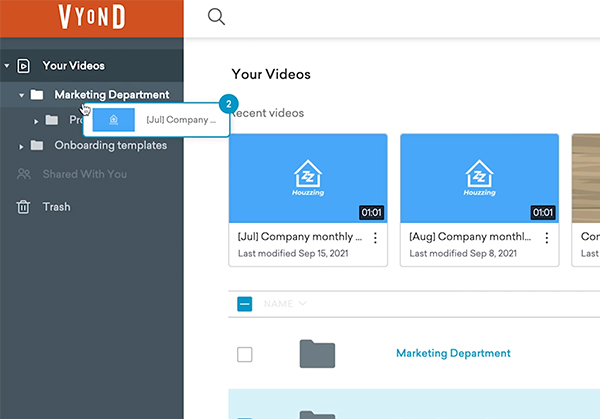This screenshot has height=419, width=600.
Task: Click the Your Videos sidebar icon
Action: click(x=24, y=66)
